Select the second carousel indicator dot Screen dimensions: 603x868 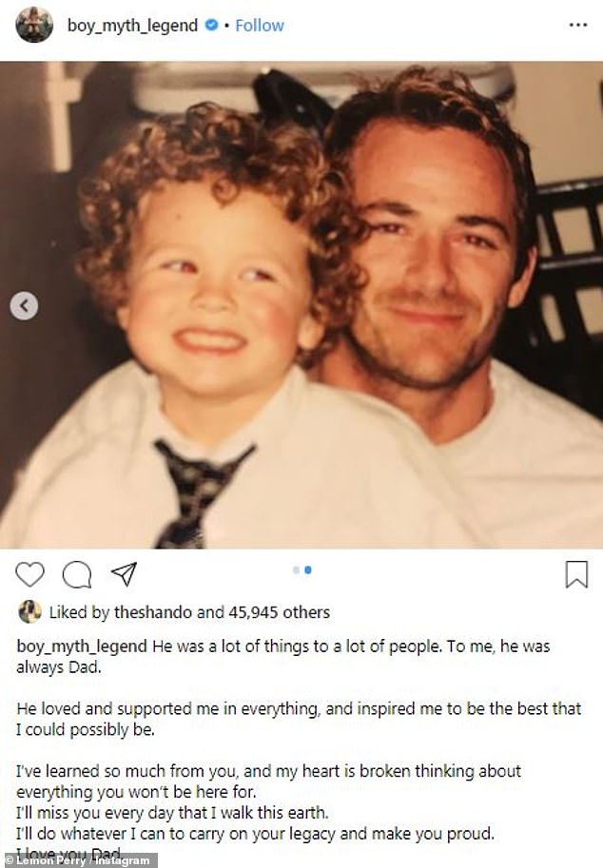[308, 569]
